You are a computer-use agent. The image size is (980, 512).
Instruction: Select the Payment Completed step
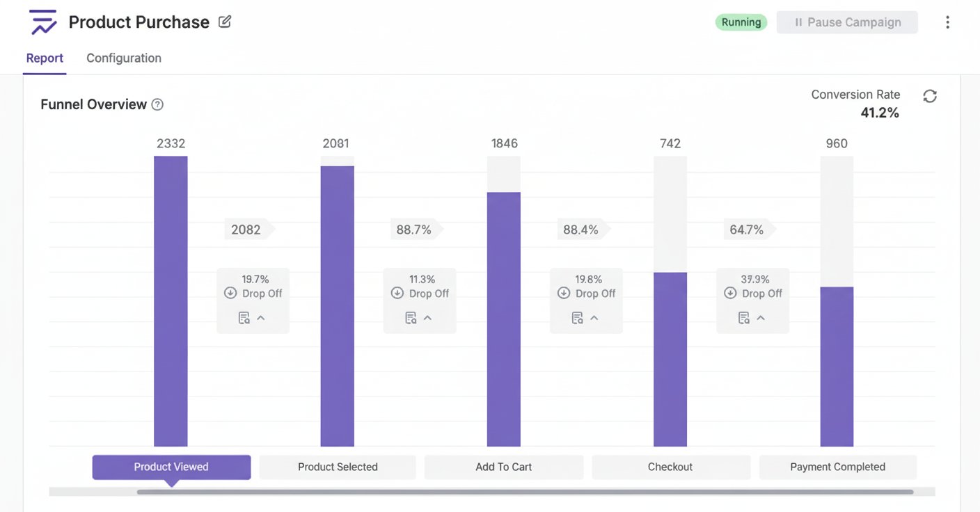pyautogui.click(x=837, y=467)
